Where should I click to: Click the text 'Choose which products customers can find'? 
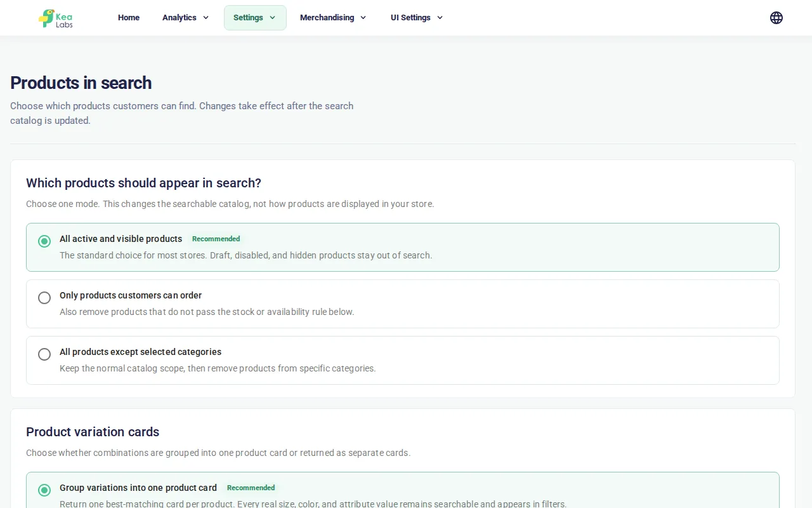pyautogui.click(x=103, y=106)
